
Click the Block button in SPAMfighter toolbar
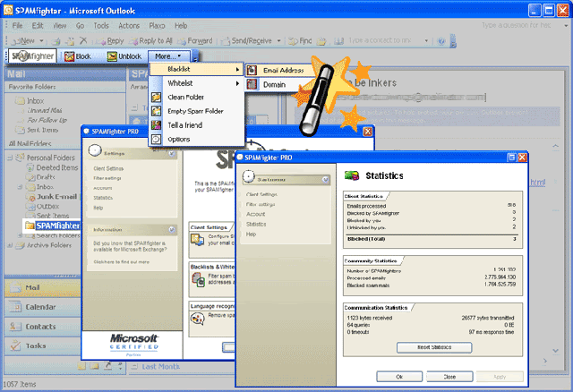(x=77, y=55)
